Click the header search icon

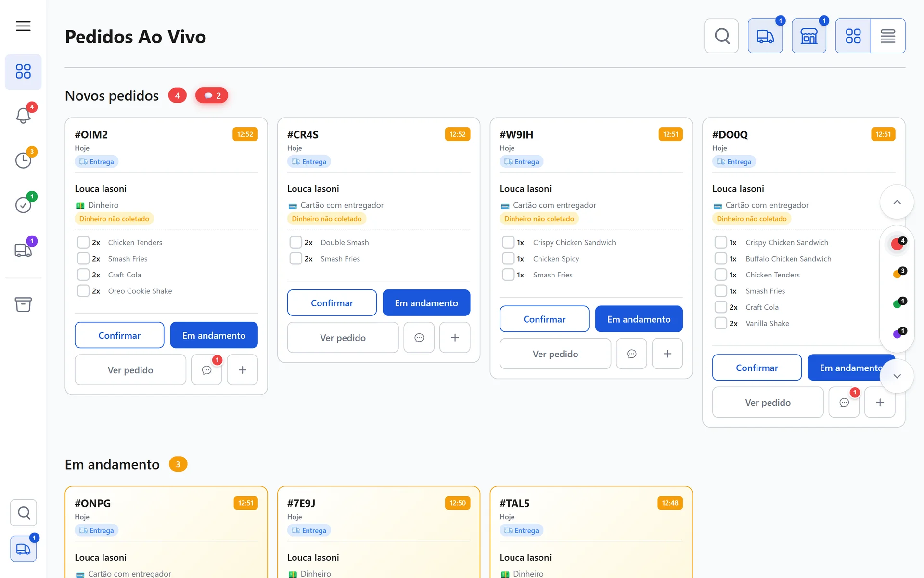click(721, 36)
